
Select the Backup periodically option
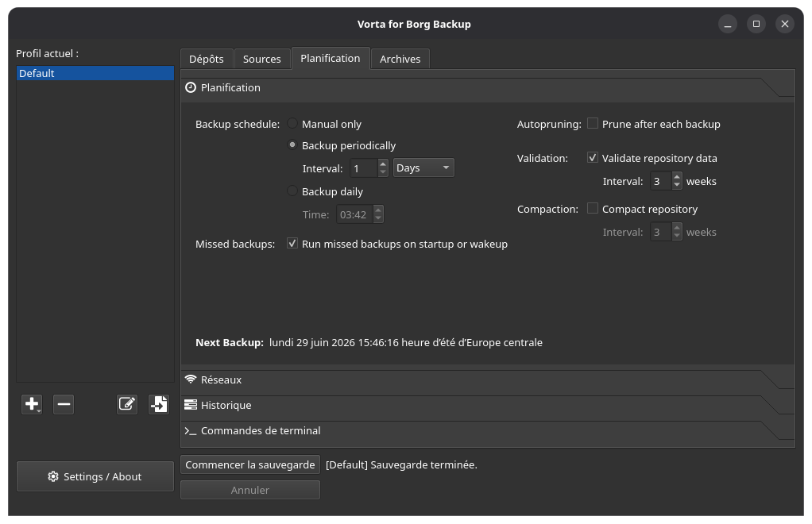click(x=292, y=144)
